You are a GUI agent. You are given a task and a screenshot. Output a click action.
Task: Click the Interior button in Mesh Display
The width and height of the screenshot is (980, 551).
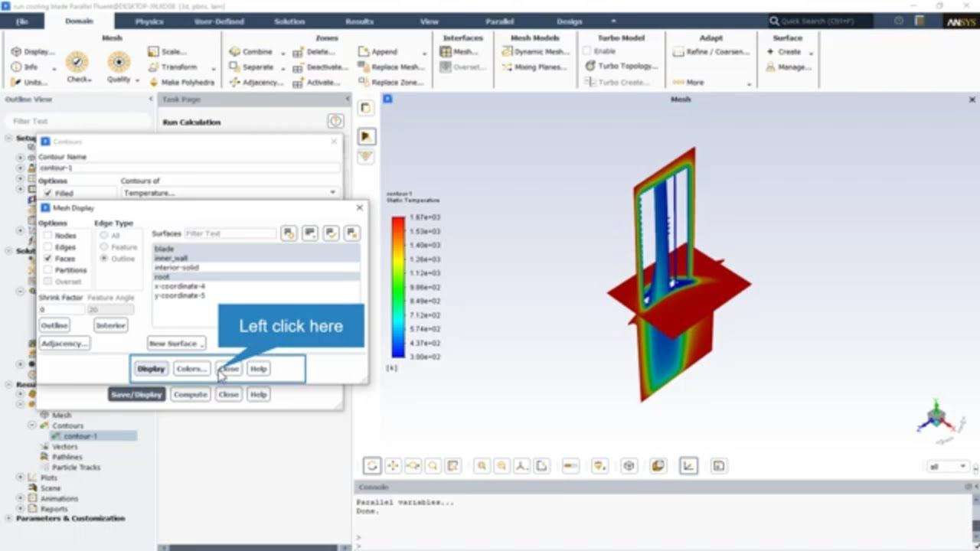[110, 325]
